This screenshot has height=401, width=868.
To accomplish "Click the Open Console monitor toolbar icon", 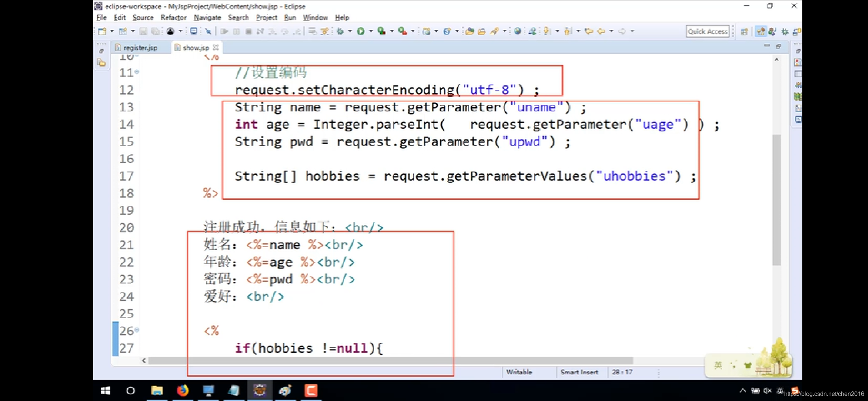I will pyautogui.click(x=194, y=32).
